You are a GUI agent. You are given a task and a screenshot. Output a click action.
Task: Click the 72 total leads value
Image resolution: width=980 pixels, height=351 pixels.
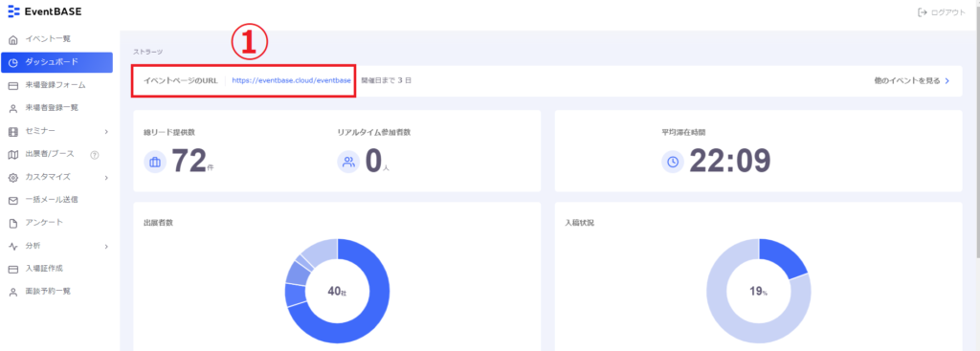189,162
